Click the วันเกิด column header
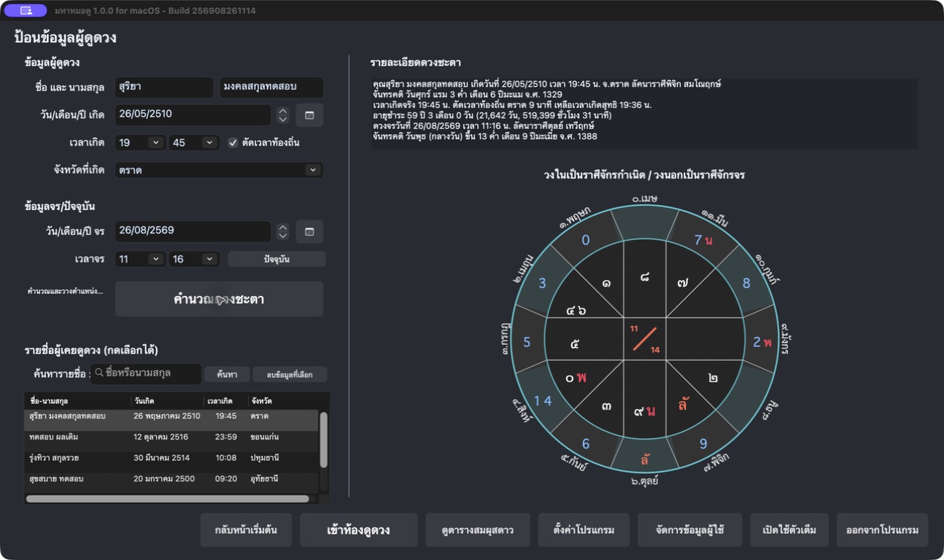The image size is (944, 560). tap(167, 402)
